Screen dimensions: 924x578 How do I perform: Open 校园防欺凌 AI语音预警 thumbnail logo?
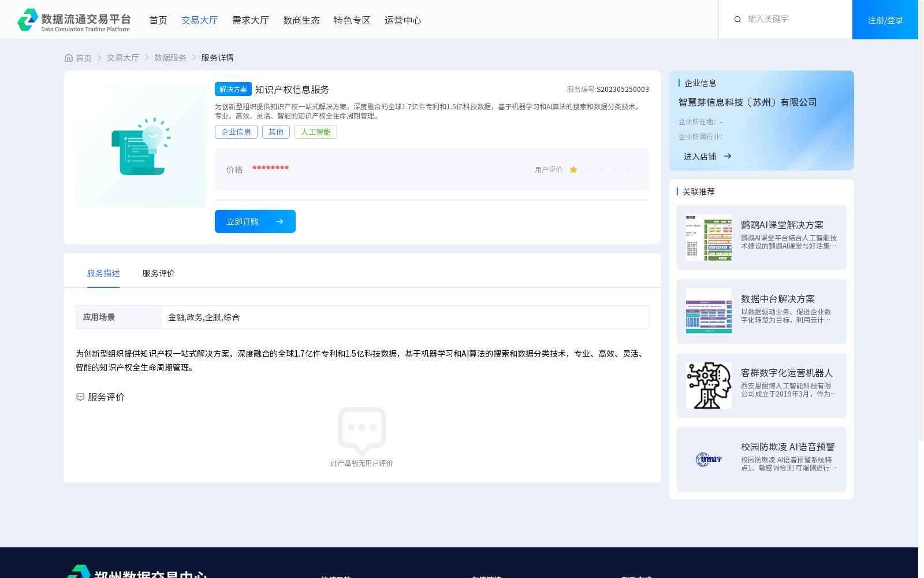pos(709,460)
